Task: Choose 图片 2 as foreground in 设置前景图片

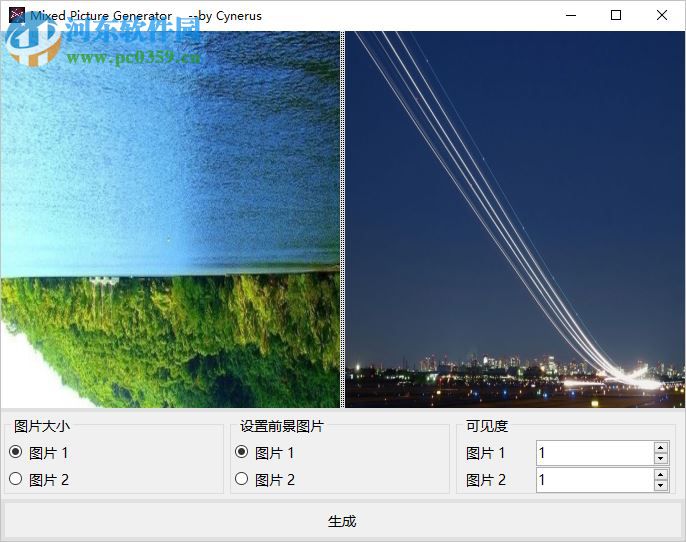Action: 265,479
